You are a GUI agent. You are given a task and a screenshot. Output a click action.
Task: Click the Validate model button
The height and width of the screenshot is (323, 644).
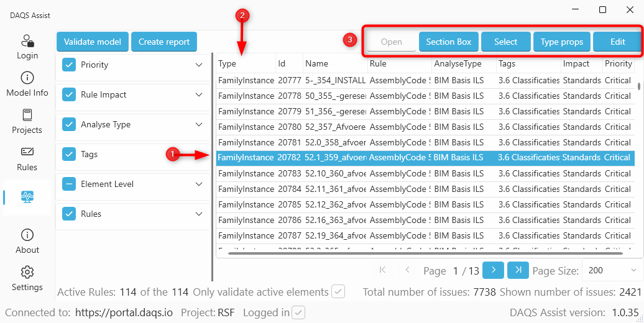(x=93, y=42)
